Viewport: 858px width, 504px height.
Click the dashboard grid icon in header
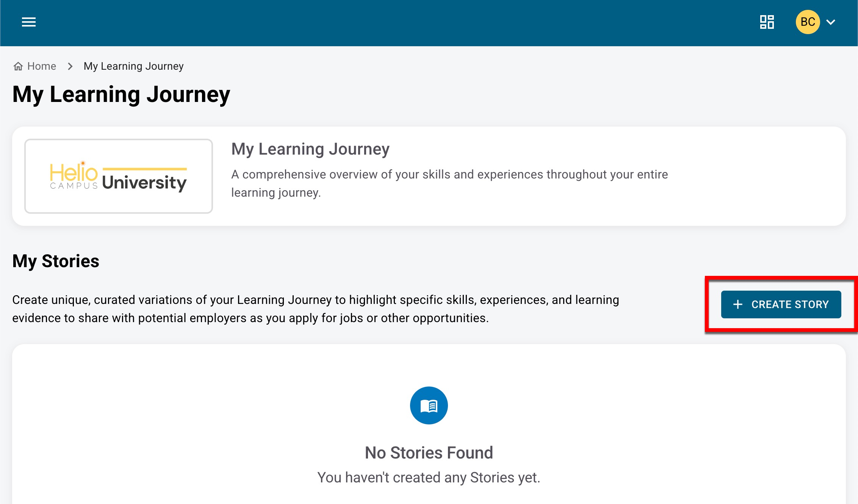click(x=767, y=22)
